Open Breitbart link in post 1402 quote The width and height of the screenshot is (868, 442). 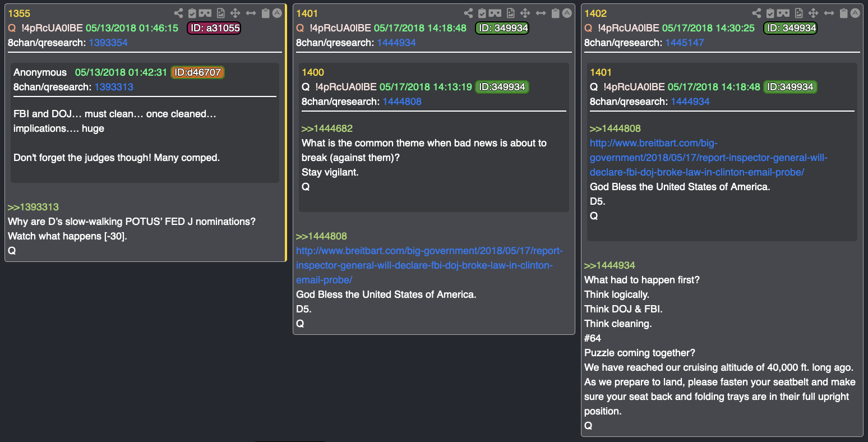[709, 158]
